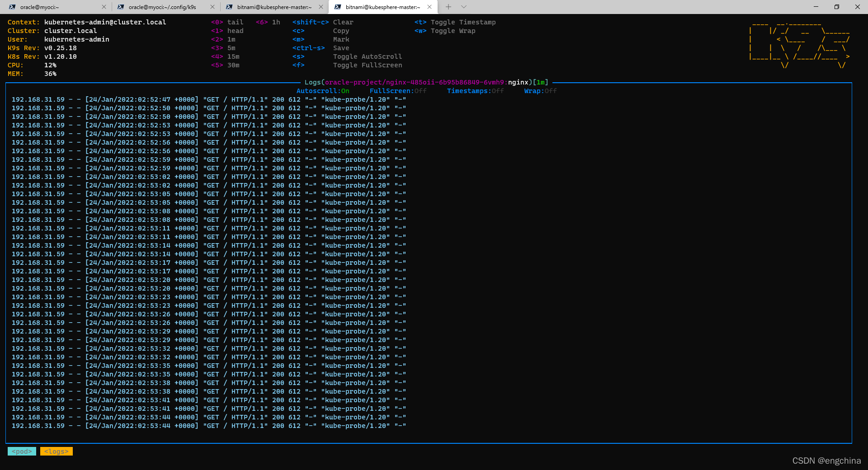Click the <t> Toggle Timestamp hint
This screenshot has height=470, width=868.
click(455, 22)
